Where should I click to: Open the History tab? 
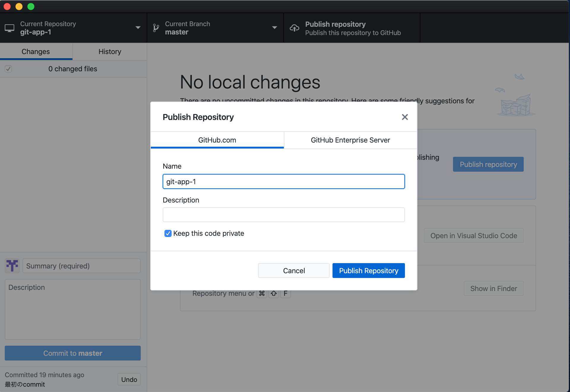tap(110, 52)
